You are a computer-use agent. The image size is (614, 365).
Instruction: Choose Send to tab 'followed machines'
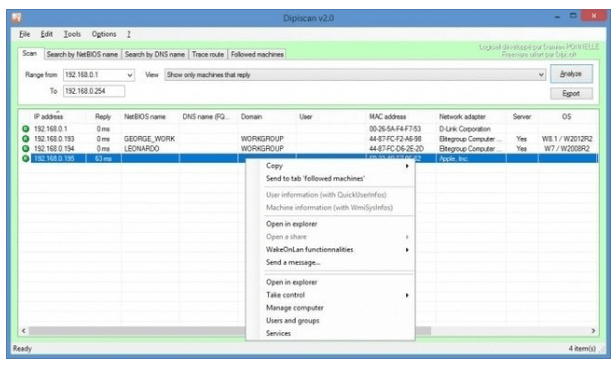tap(315, 179)
